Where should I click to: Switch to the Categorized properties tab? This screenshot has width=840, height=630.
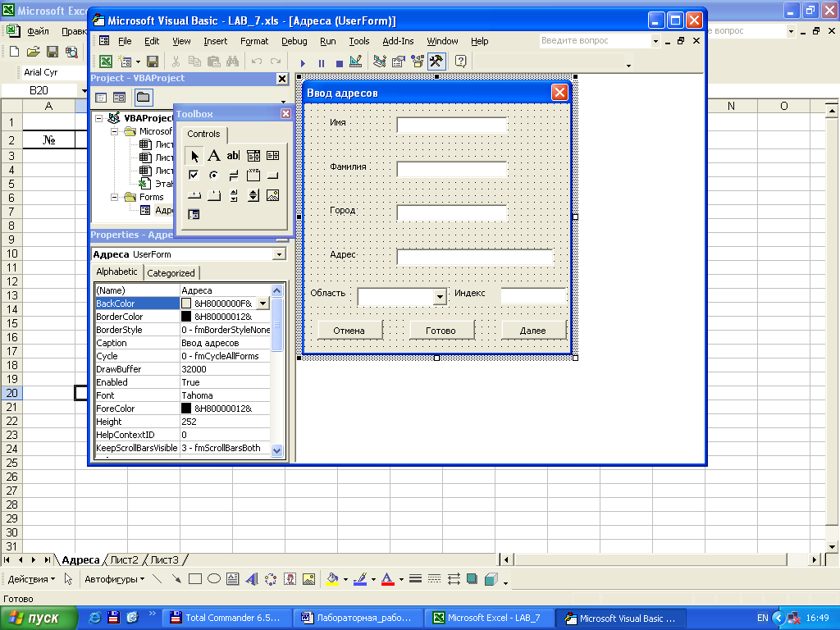[171, 273]
